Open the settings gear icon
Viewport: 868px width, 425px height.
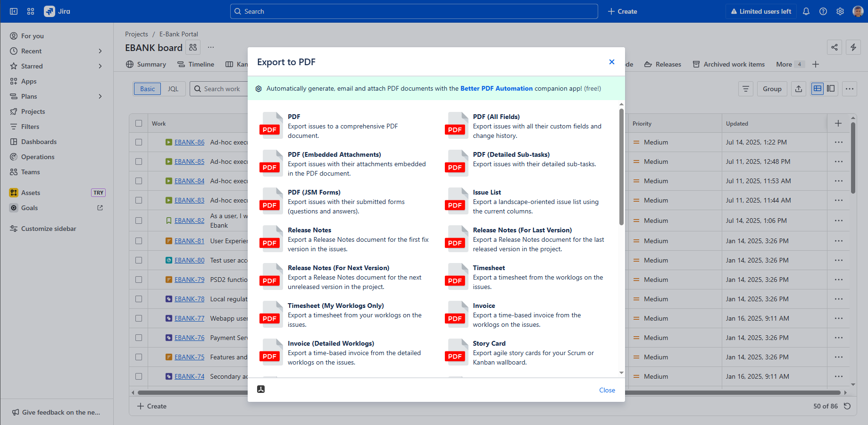[840, 11]
